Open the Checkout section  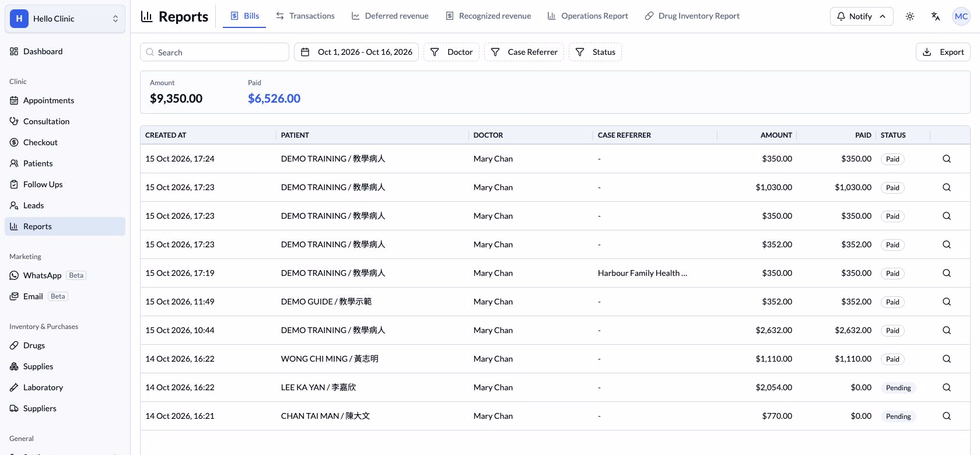click(x=65, y=142)
